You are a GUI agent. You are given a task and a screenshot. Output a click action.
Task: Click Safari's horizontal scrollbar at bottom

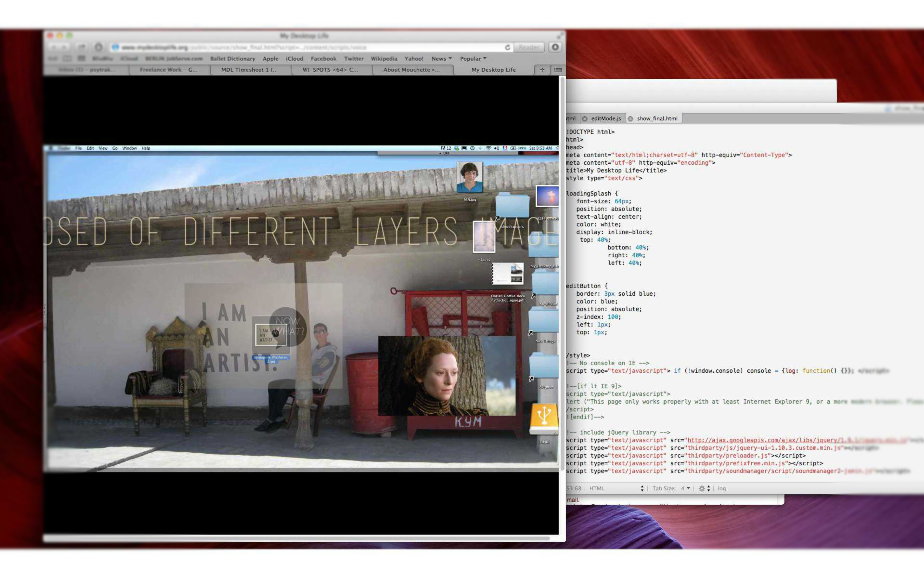[297, 538]
